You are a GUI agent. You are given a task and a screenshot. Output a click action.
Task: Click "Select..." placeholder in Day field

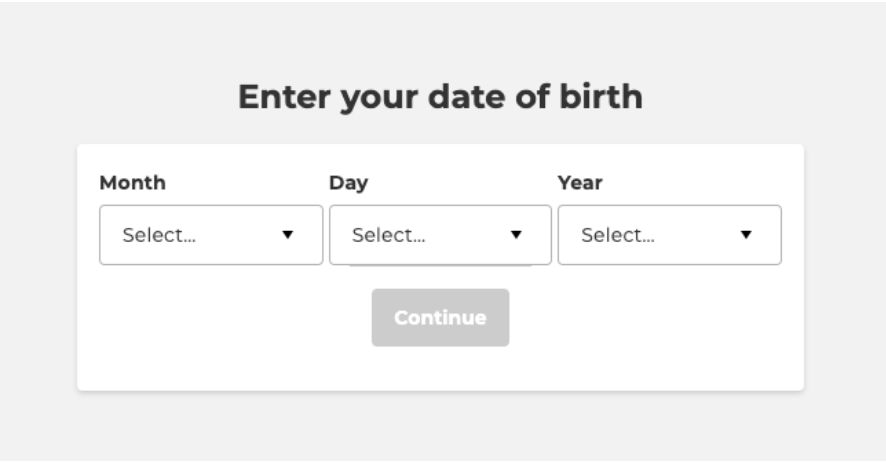(388, 235)
